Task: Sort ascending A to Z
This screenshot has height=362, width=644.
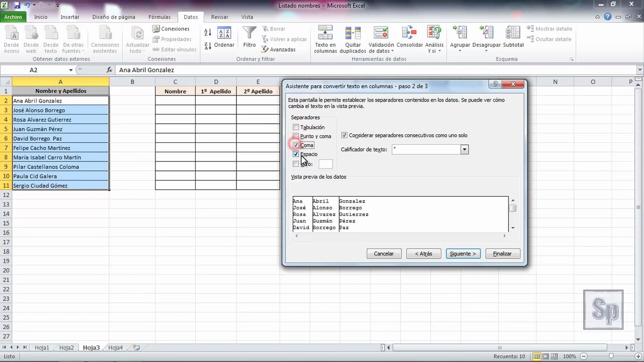Action: [x=208, y=33]
